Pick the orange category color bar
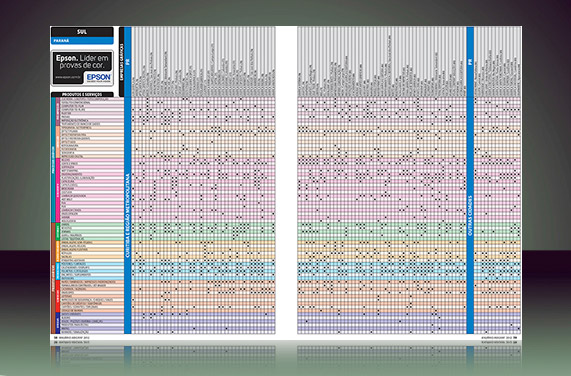 [x=58, y=252]
